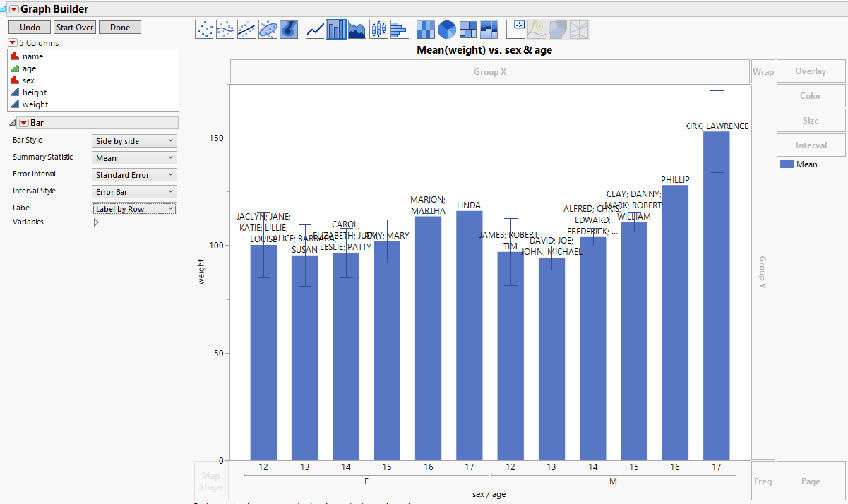Select the Area chart icon

pos(357,30)
